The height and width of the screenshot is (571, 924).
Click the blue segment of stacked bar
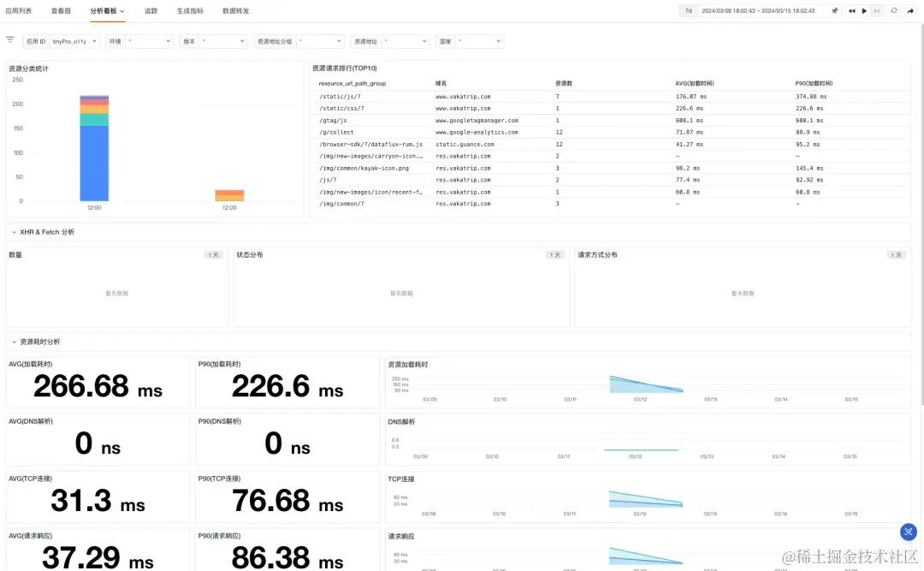tap(94, 163)
